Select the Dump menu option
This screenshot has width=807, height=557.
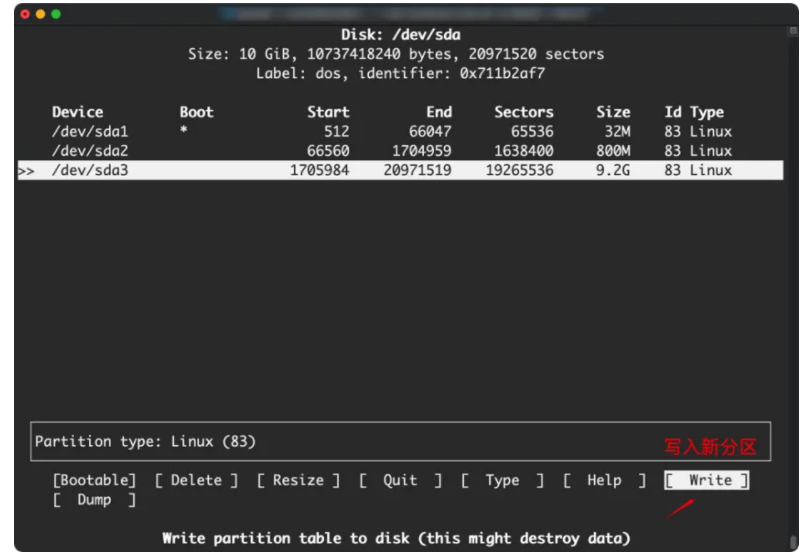(94, 500)
